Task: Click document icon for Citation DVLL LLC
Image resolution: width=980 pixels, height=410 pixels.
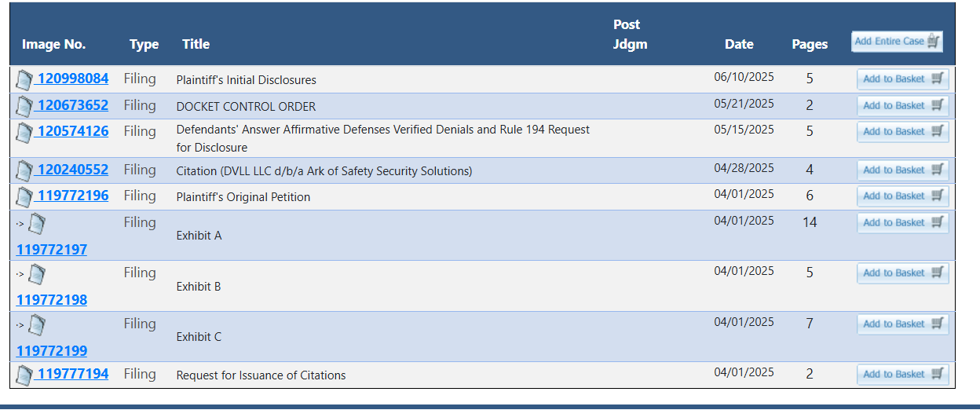Action: (24, 170)
